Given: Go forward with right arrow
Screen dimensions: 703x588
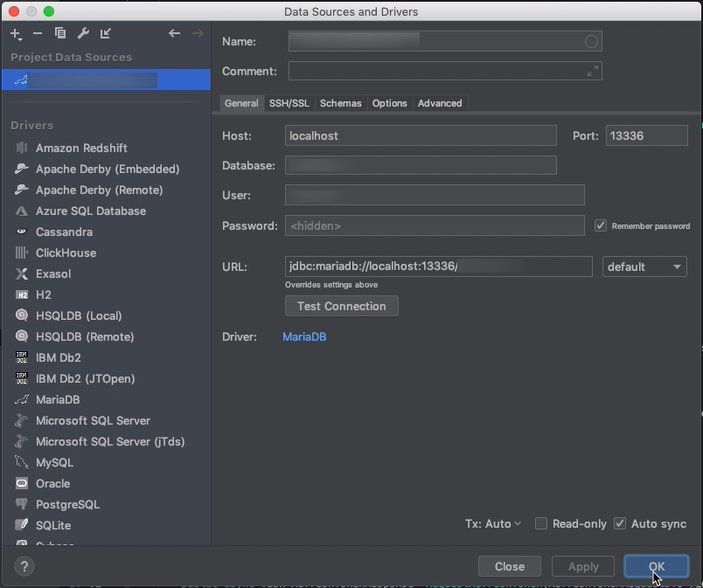Looking at the screenshot, I should click(x=198, y=33).
